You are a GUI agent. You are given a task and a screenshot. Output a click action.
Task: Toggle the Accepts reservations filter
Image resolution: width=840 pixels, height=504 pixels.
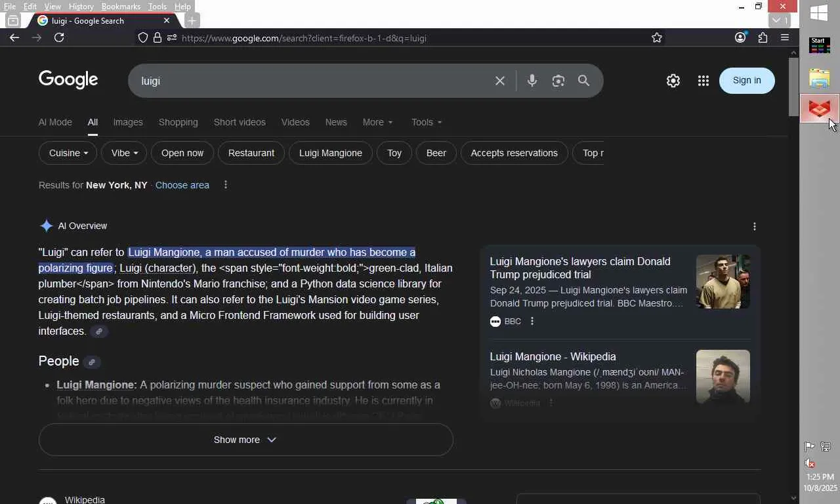514,153
